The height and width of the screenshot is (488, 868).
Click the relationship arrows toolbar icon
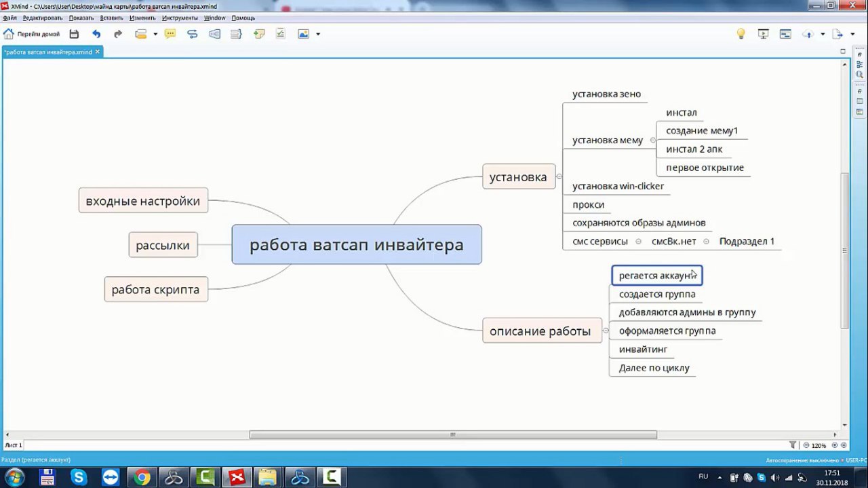click(192, 34)
